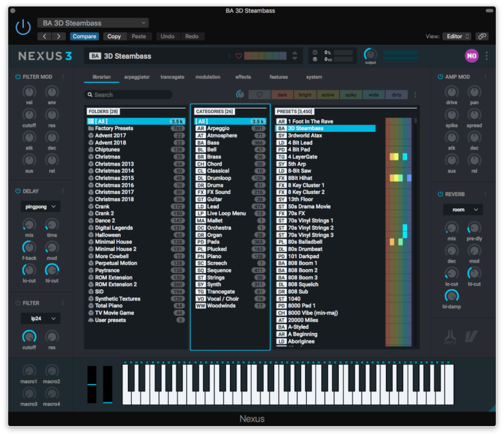Toggle the Delay power switch
Image resolution: width=504 pixels, height=436 pixels.
tap(17, 191)
